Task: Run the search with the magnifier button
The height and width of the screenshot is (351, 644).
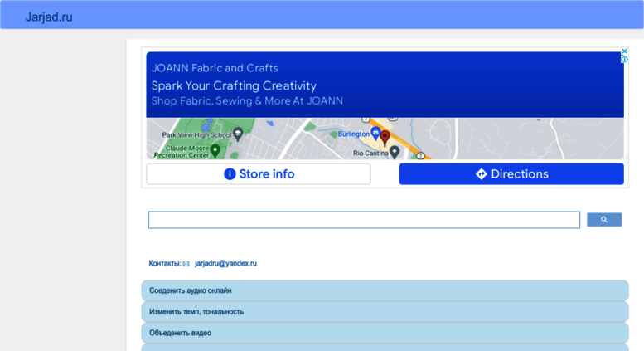Action: [x=604, y=220]
